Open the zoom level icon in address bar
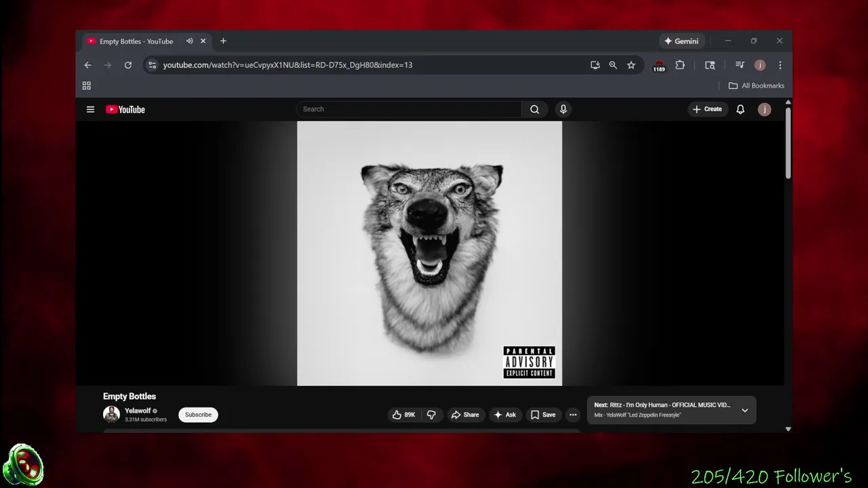The image size is (868, 488). [613, 65]
